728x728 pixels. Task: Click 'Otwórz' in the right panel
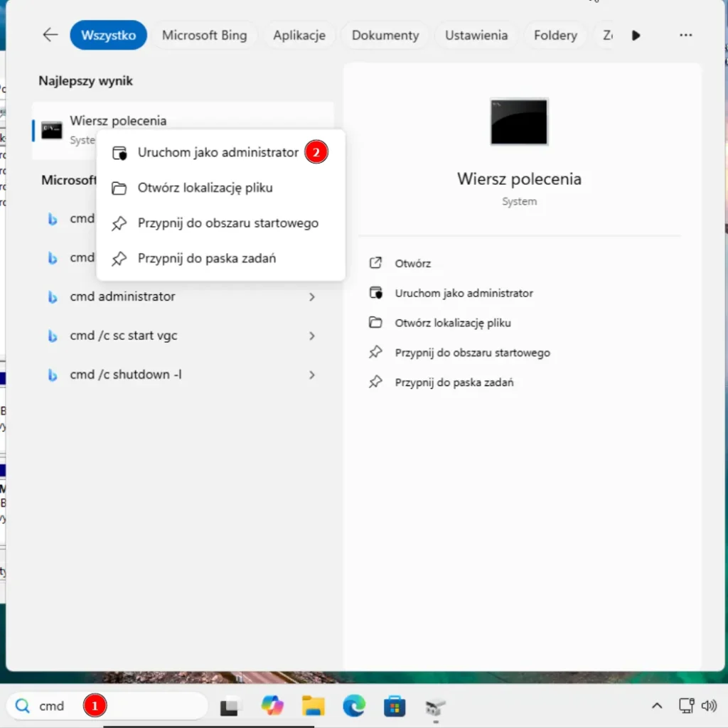(412, 263)
